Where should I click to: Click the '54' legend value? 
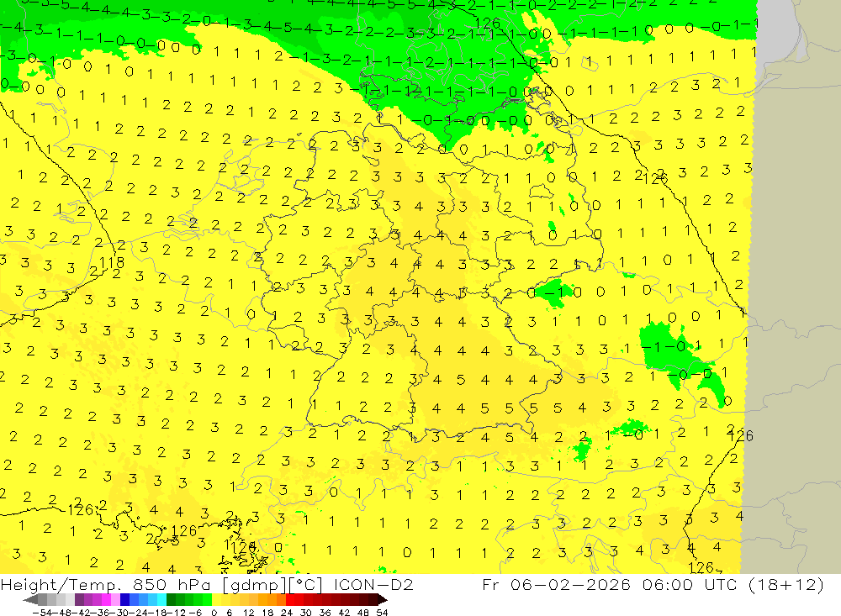pyautogui.click(x=382, y=613)
